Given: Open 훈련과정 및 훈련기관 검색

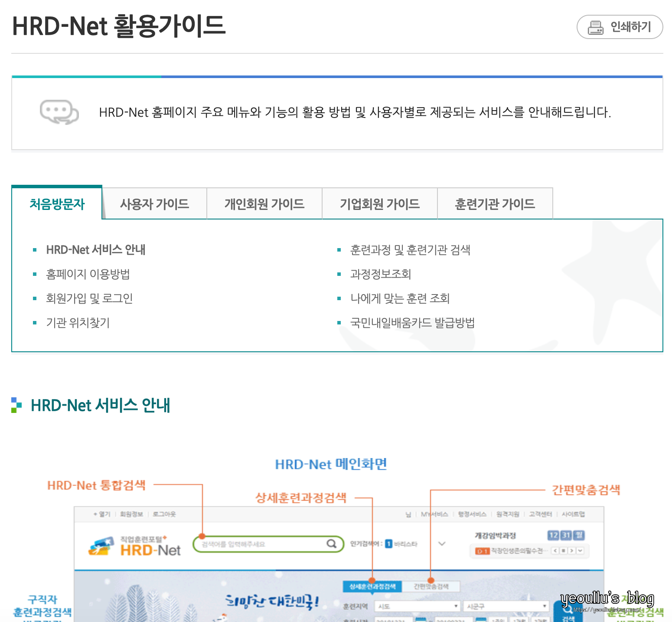Looking at the screenshot, I should pos(410,250).
